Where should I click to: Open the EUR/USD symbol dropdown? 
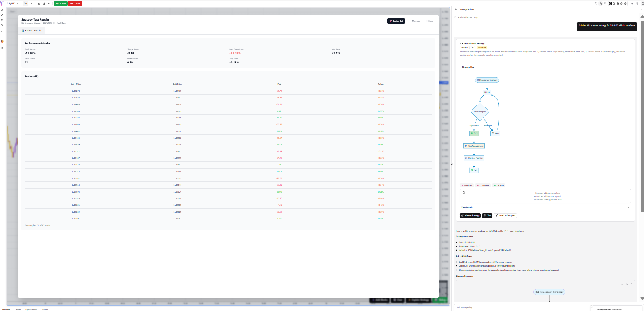point(13,3)
